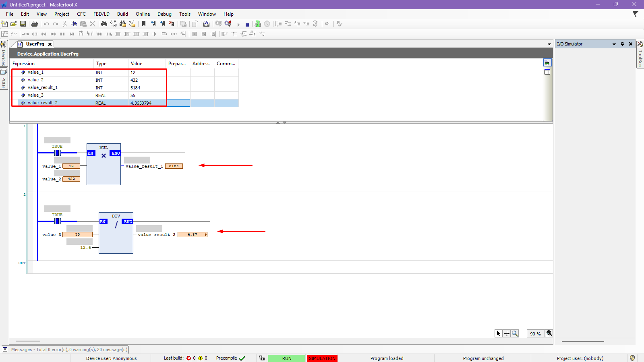Open the FBD/LD menu
This screenshot has width=644, height=362.
pyautogui.click(x=101, y=14)
